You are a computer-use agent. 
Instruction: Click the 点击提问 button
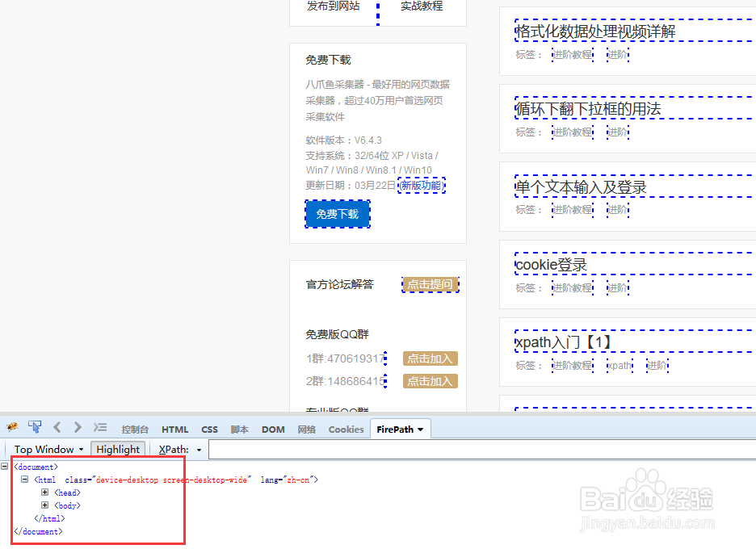[430, 284]
